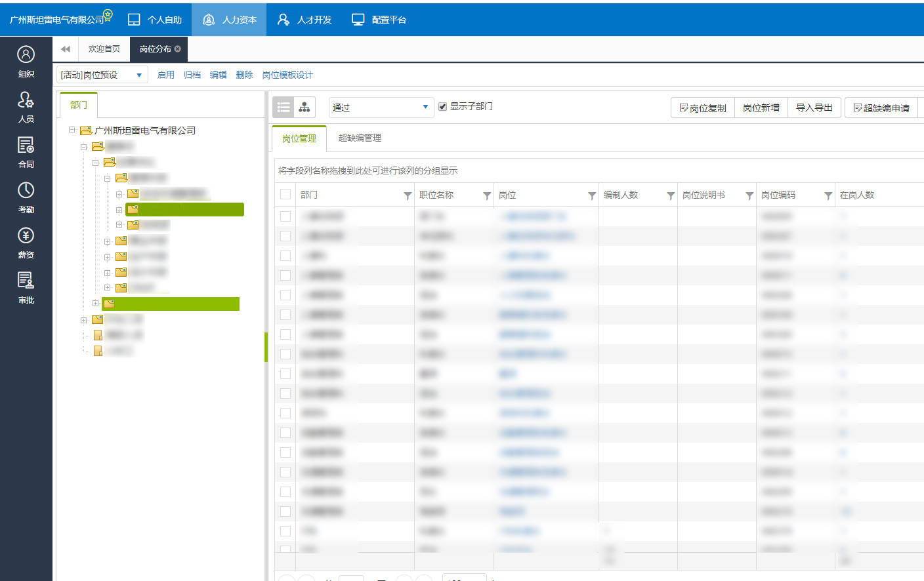This screenshot has width=924, height=581.
Task: Click the 编辑 toolbar link
Action: [219, 75]
